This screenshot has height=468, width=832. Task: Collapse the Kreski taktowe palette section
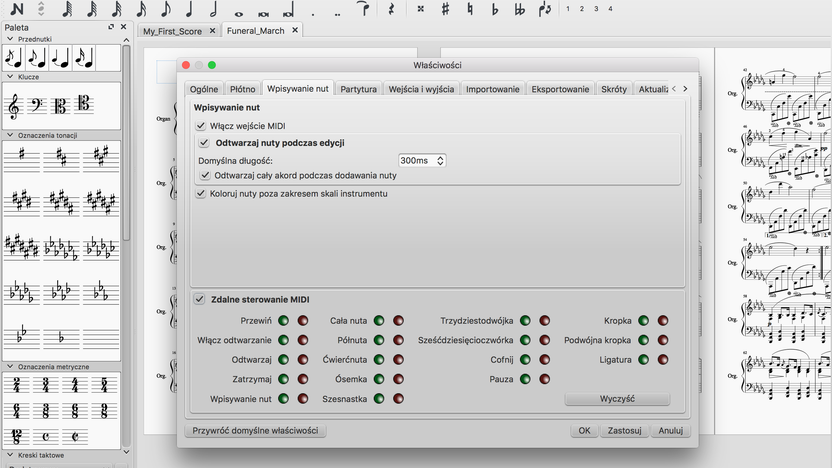coord(10,455)
